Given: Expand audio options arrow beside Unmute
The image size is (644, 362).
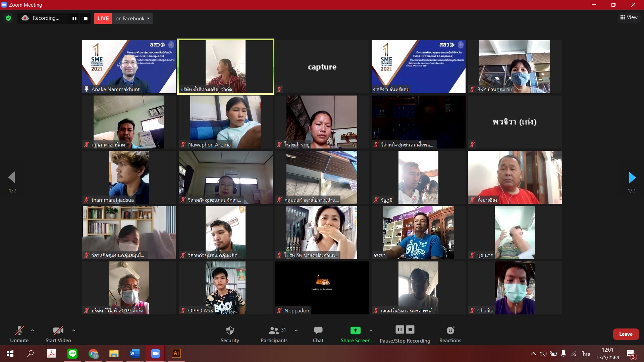Looking at the screenshot, I should [x=33, y=330].
